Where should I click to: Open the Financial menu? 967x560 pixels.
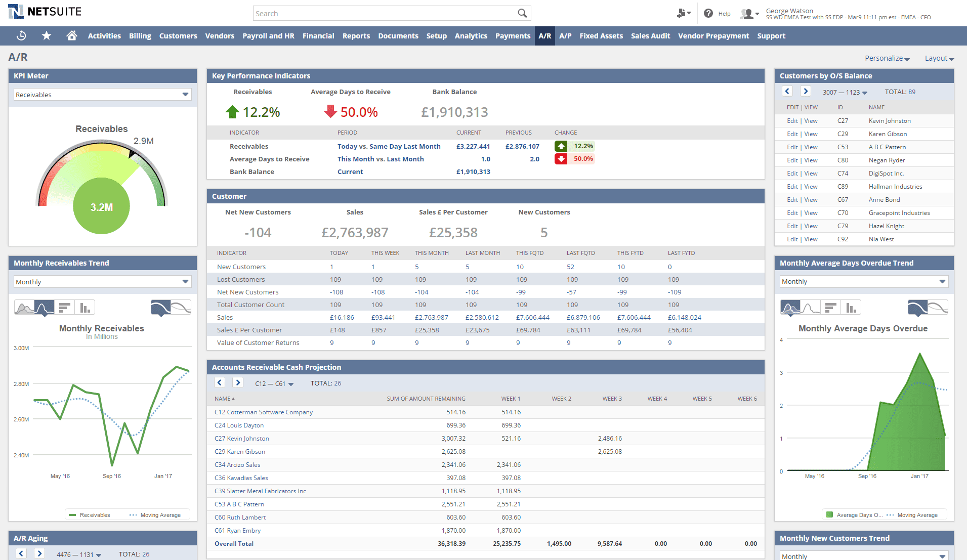click(x=318, y=36)
